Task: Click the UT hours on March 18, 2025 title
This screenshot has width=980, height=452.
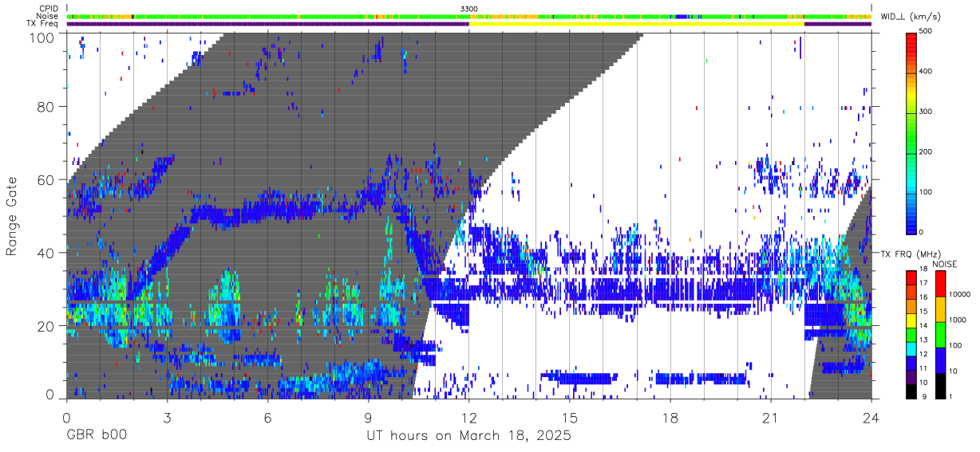Action: coord(468,437)
